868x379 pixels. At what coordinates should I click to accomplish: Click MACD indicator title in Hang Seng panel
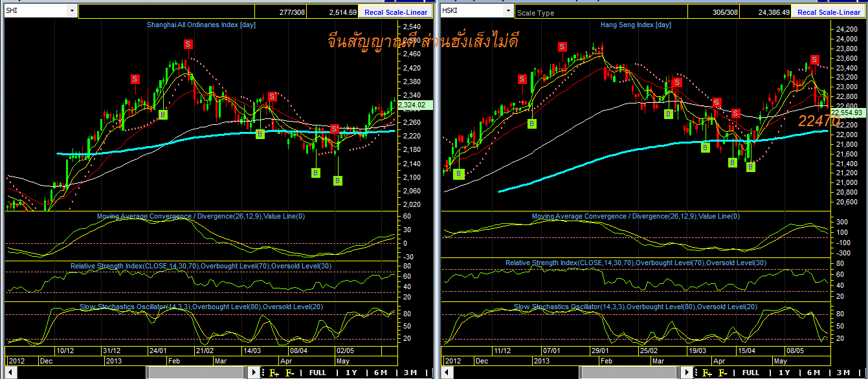coord(636,216)
